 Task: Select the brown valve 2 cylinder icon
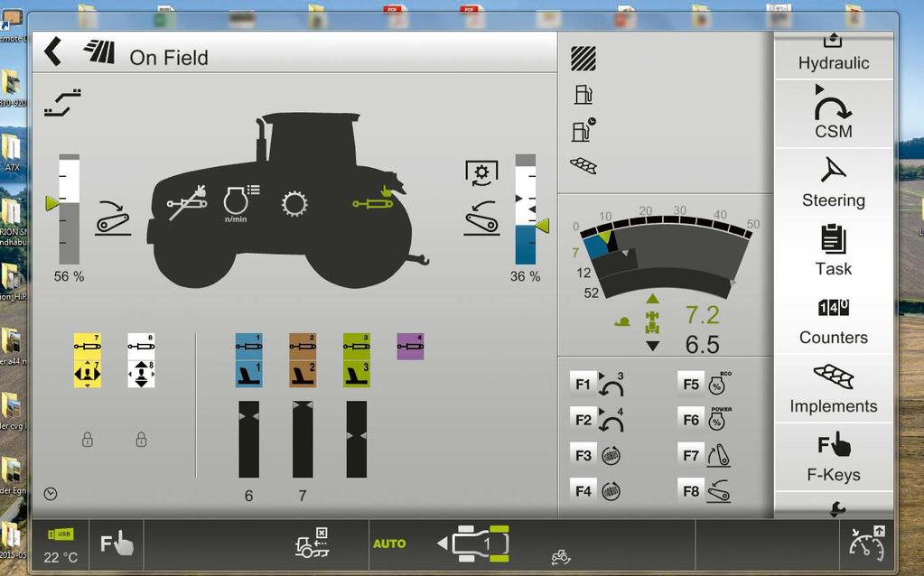pos(303,347)
